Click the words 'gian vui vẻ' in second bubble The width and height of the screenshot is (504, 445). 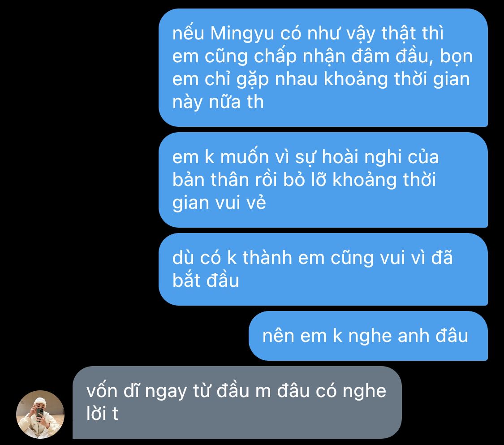219,203
